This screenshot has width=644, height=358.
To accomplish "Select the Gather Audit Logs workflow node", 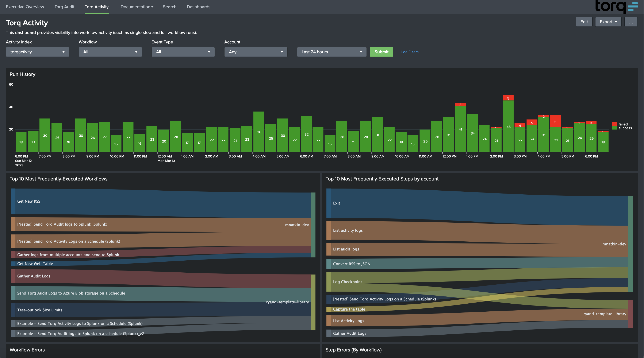I will pos(13,276).
